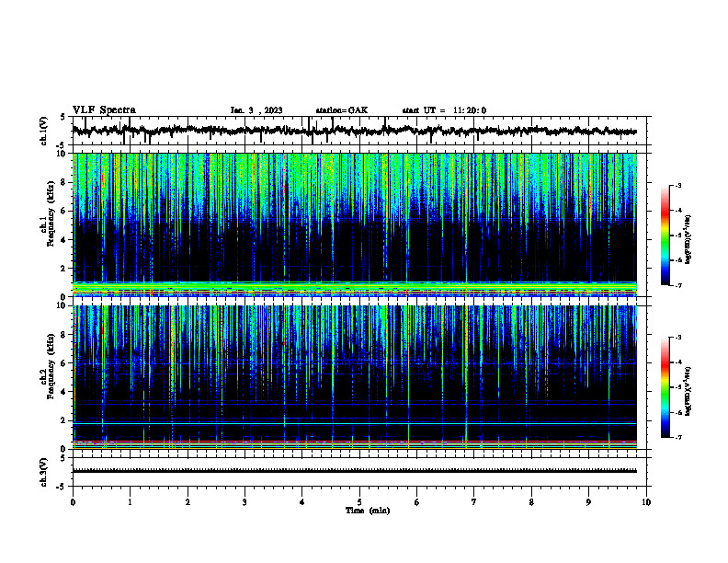Click tick label 8 on the time axis
The image size is (728, 563).
coord(531,502)
